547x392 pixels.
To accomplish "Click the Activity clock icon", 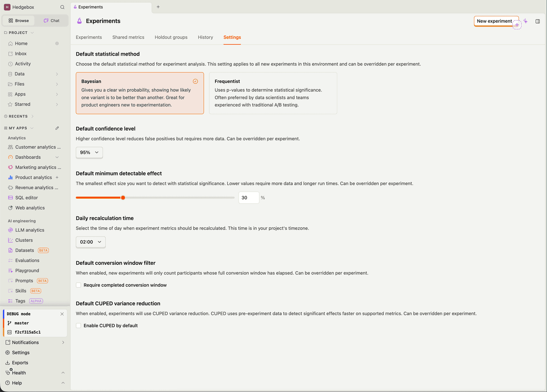I will point(10,64).
